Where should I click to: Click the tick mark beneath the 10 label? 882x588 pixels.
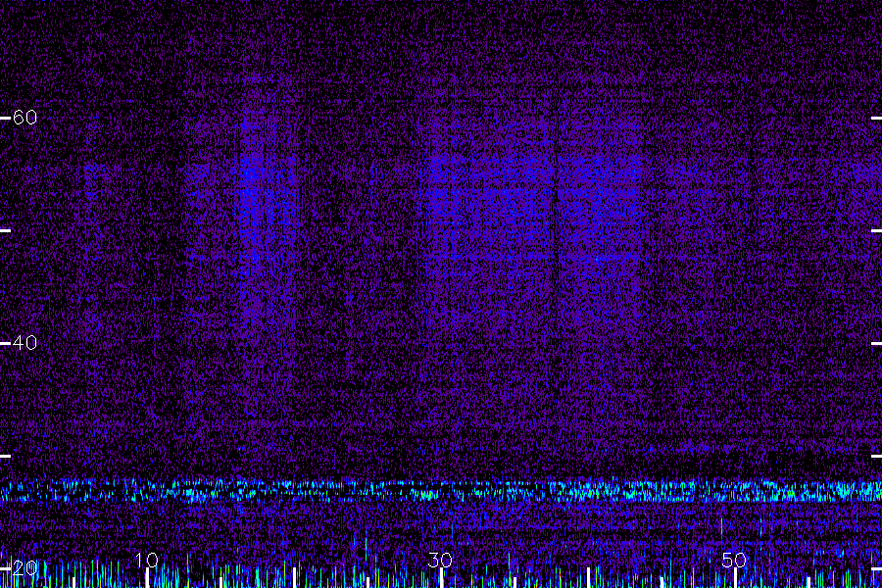coord(147,578)
